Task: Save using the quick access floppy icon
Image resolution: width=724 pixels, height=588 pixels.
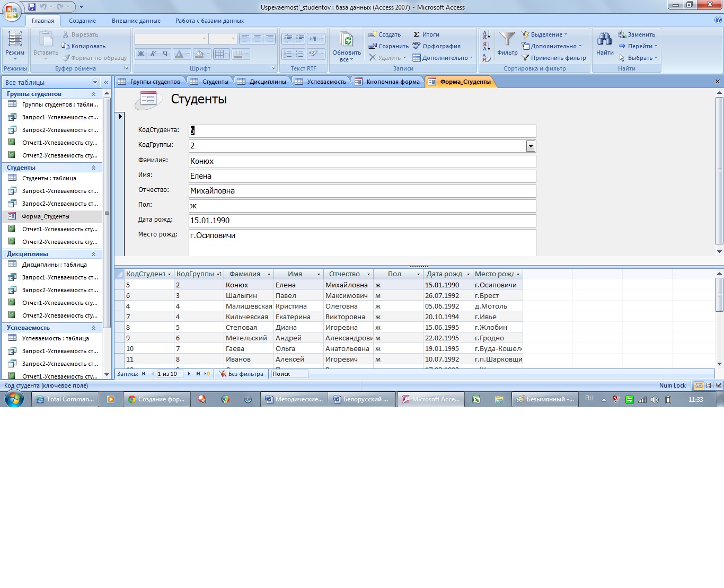Action: tap(32, 7)
